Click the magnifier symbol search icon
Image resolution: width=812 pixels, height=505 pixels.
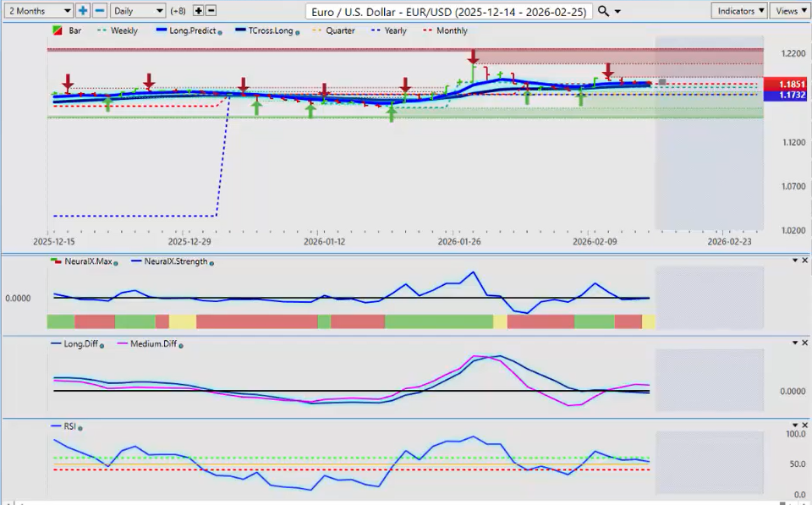tap(602, 11)
